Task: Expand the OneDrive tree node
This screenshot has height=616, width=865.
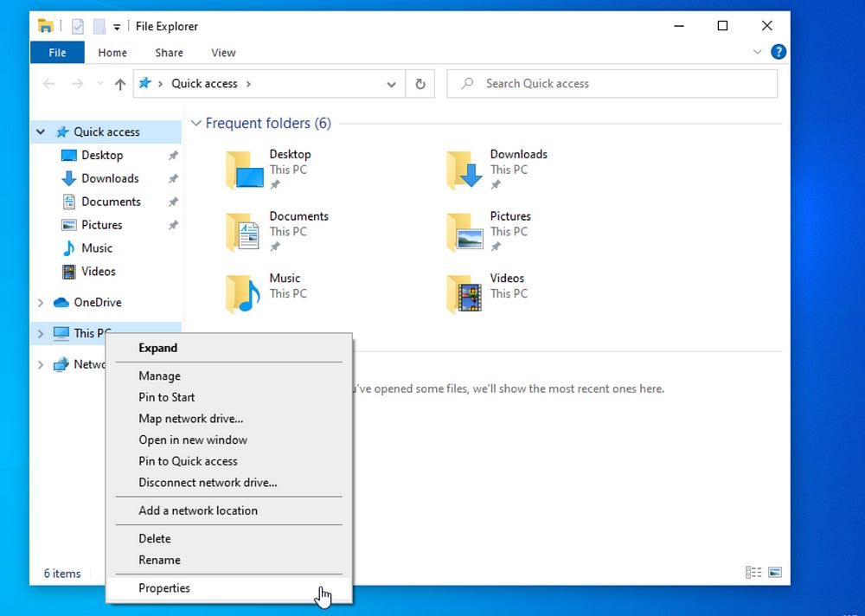Action: [x=41, y=303]
